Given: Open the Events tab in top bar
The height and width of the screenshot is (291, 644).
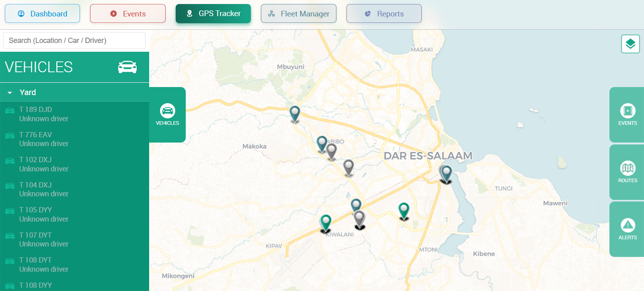Looking at the screenshot, I should click(128, 14).
